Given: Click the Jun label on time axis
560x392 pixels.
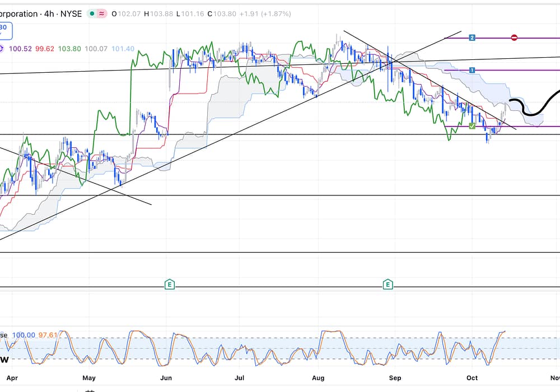Looking at the screenshot, I should [166, 378].
